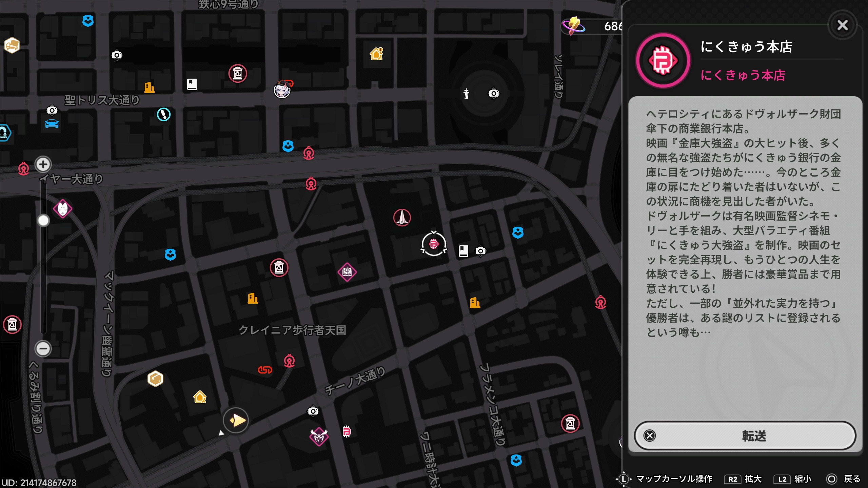Click the pink diamond mask icon
Image resolution: width=868 pixels, height=488 pixels.
coord(63,208)
